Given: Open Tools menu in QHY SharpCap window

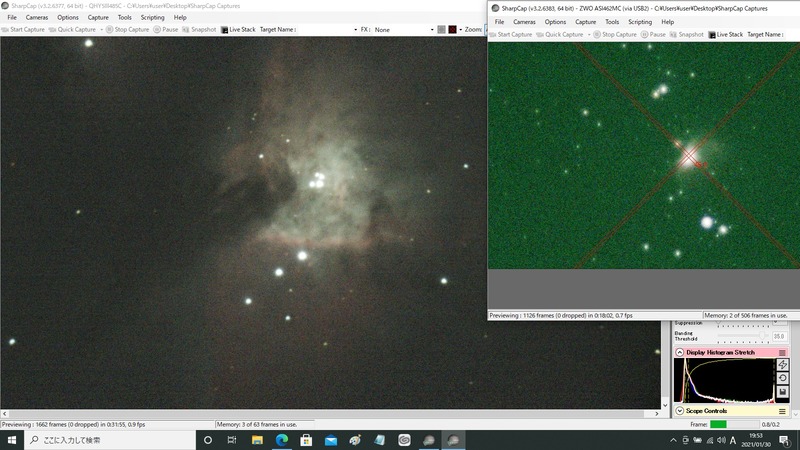Looking at the screenshot, I should [124, 17].
